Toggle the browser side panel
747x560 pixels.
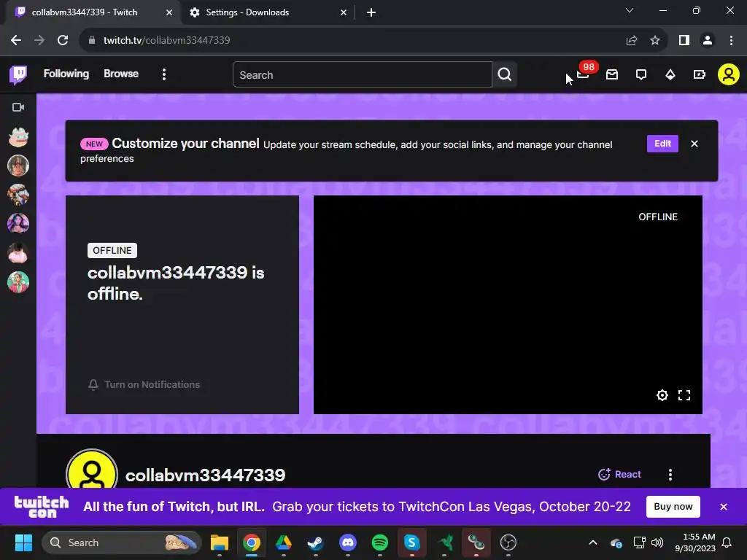[x=684, y=40]
